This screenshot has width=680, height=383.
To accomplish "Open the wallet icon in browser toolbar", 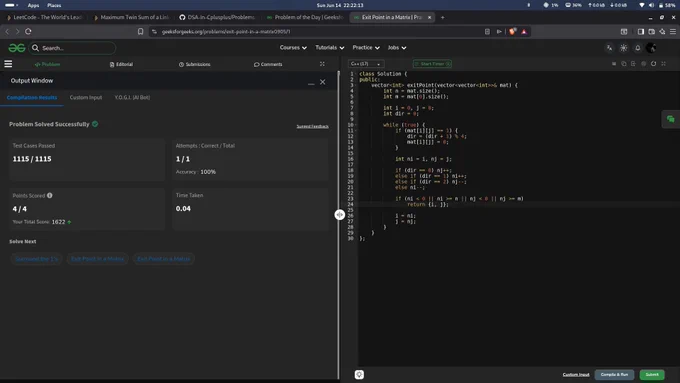I will click(x=651, y=31).
